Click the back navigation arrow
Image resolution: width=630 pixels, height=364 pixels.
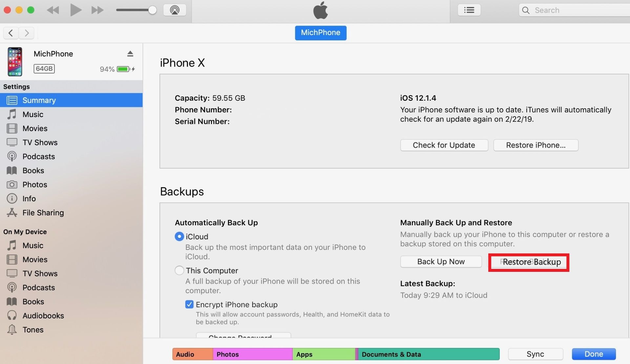pyautogui.click(x=11, y=32)
